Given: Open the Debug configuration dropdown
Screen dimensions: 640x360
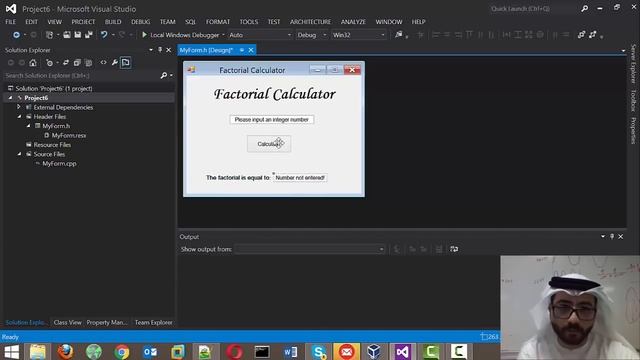Looking at the screenshot, I should [325, 35].
